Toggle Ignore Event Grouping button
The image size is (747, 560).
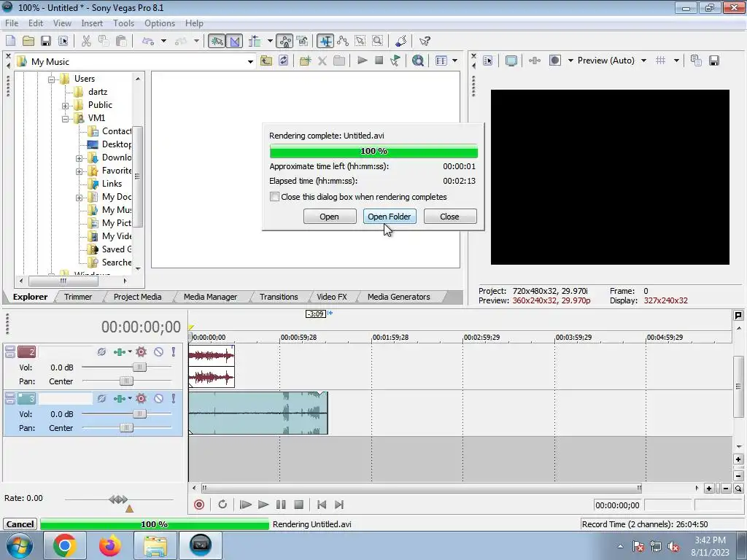tap(303, 41)
